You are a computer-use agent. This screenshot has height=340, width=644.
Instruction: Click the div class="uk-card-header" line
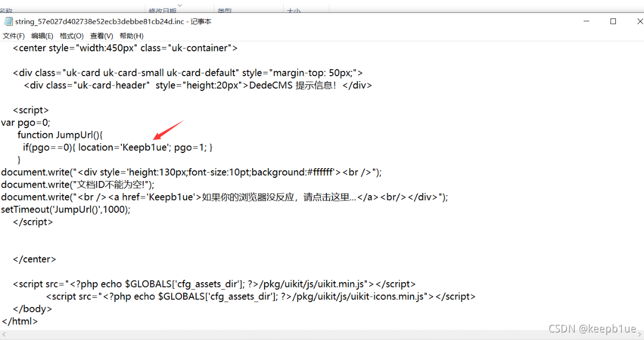coord(198,85)
